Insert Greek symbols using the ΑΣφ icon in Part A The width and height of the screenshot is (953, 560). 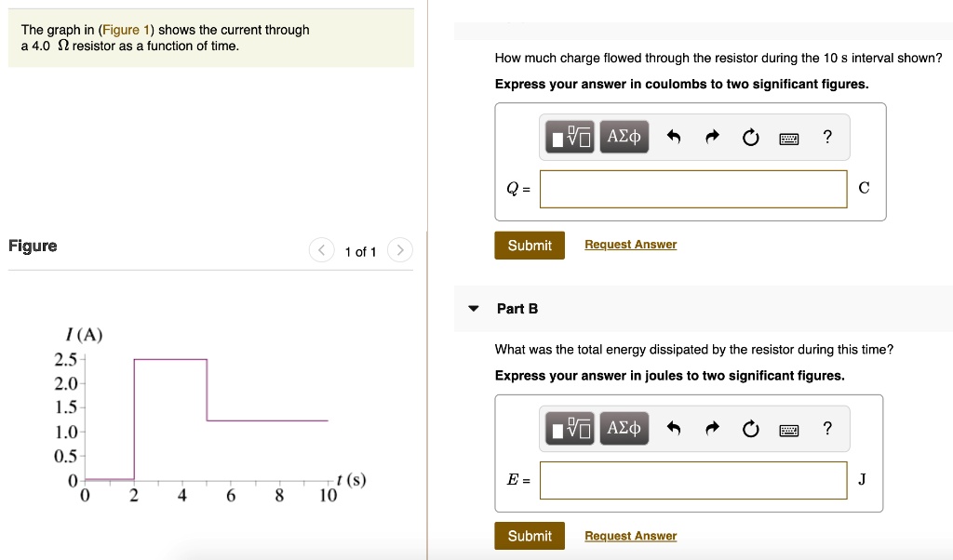pos(624,136)
